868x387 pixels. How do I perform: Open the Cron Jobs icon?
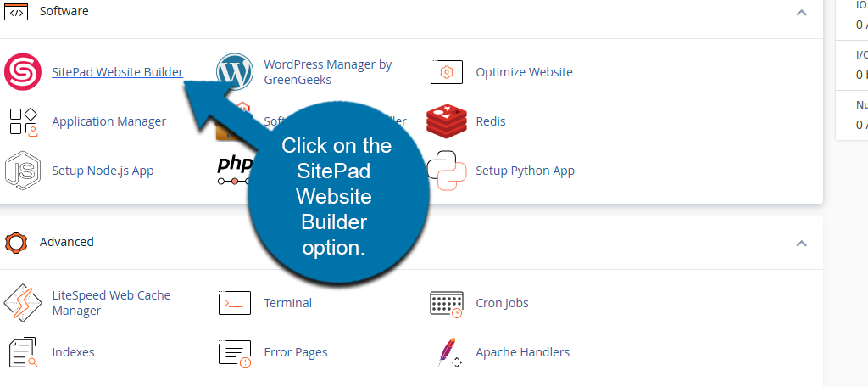pos(447,304)
